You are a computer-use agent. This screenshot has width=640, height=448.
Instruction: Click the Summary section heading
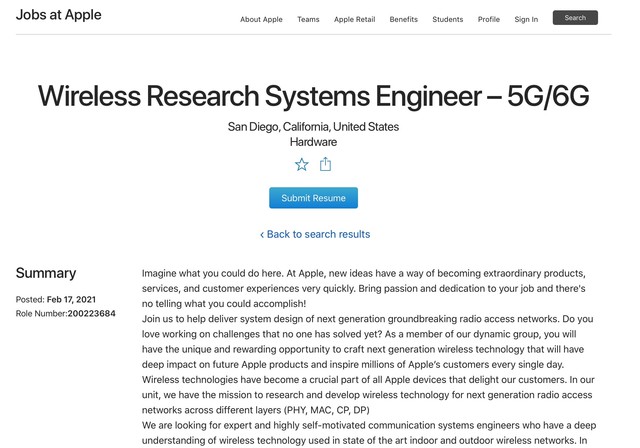pos(46,273)
